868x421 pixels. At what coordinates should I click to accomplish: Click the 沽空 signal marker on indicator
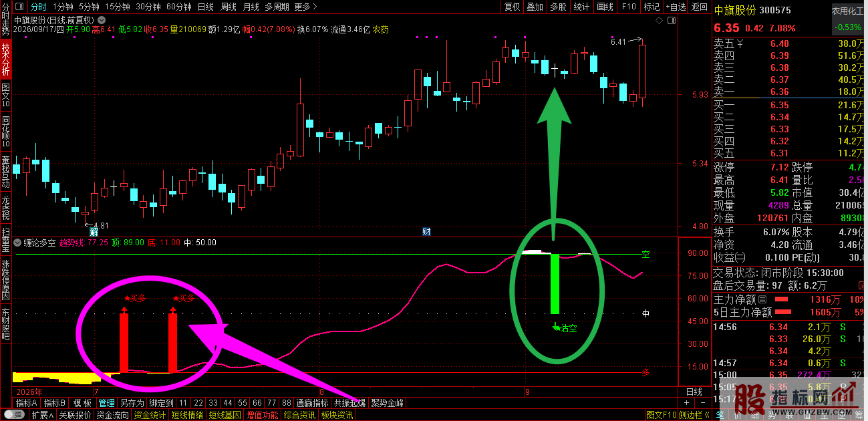point(565,328)
